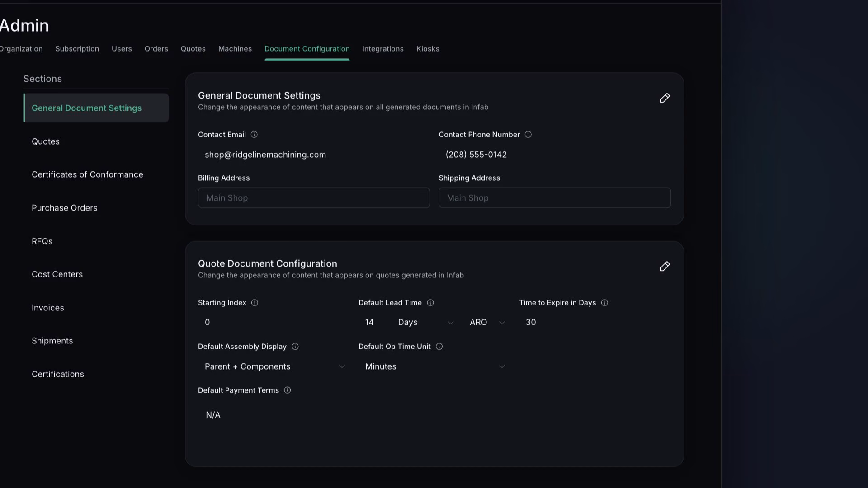Show info for Default Payment Terms
868x488 pixels.
[287, 390]
